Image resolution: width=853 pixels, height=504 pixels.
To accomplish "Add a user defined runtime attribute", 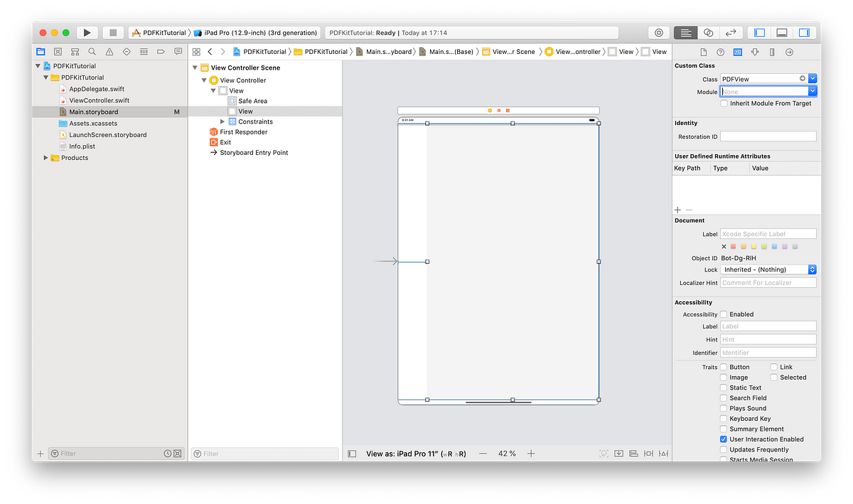I will [677, 210].
